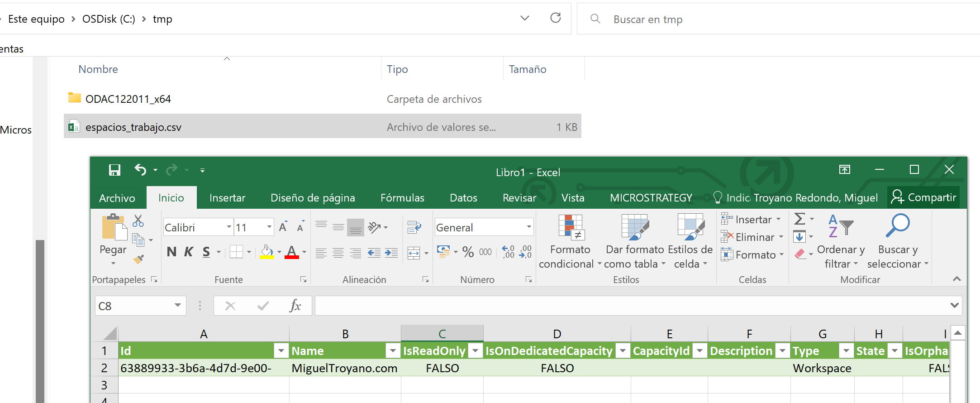Toggle underline S formatting
Screen dimensions: 980x403
point(206,252)
